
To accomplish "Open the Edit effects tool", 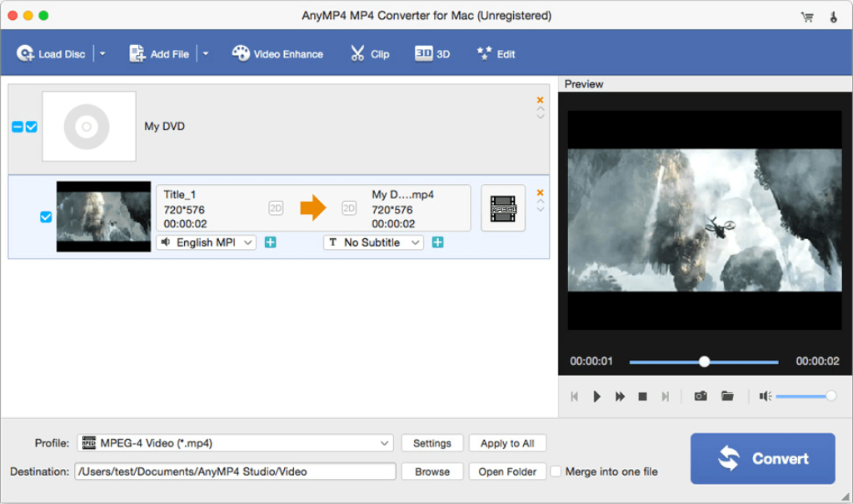I will (x=496, y=54).
